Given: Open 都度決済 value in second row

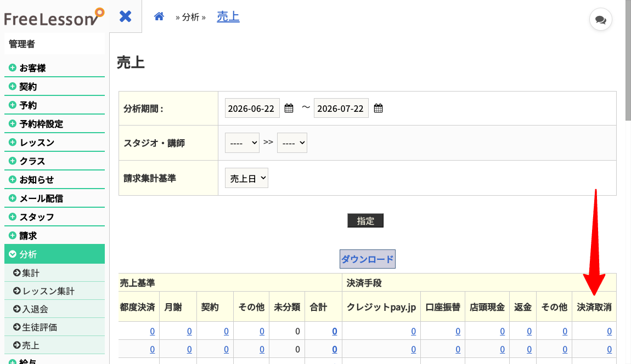Looking at the screenshot, I should tap(152, 349).
